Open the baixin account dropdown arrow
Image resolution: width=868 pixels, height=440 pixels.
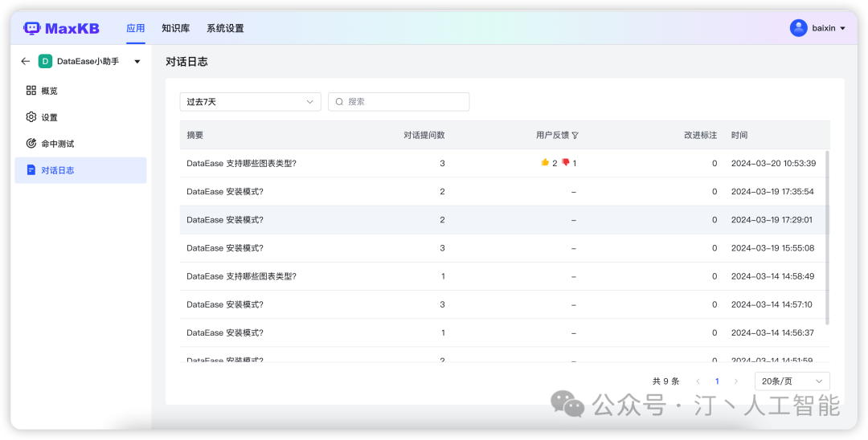pos(842,28)
